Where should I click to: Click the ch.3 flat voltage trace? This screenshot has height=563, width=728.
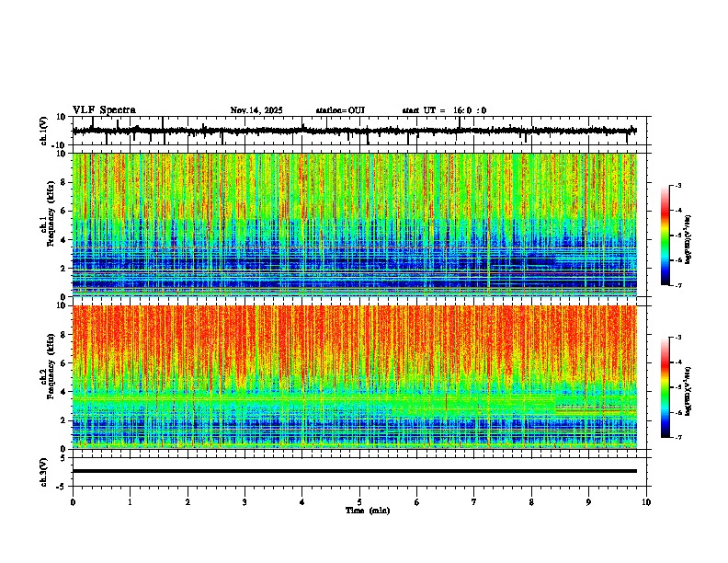[354, 471]
